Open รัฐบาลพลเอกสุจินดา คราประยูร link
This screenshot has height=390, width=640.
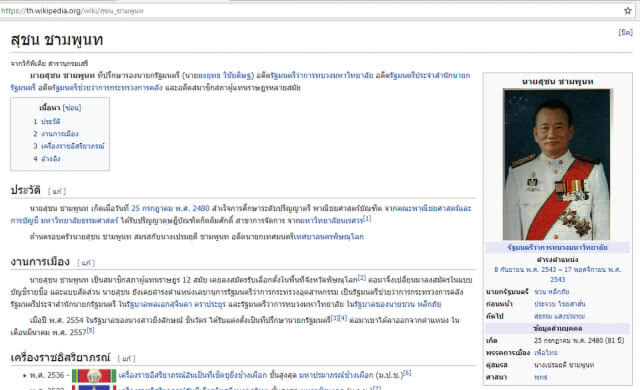[x=176, y=304]
